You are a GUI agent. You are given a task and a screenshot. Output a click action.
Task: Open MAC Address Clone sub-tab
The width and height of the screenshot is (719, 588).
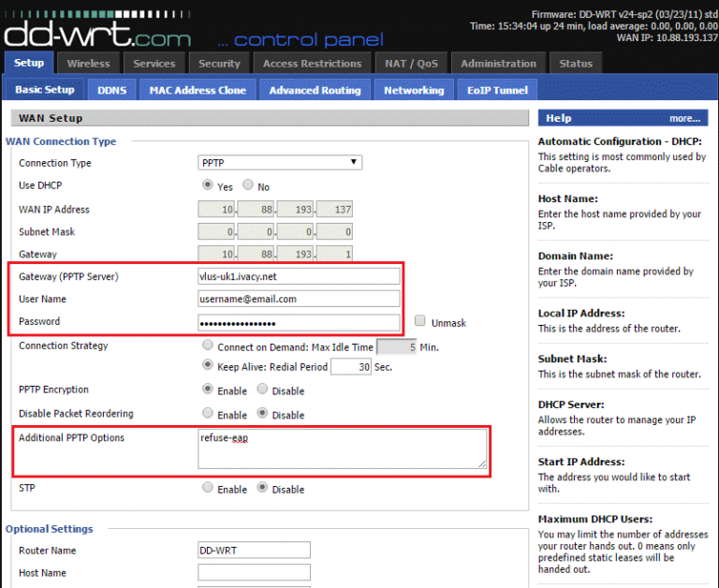[x=198, y=91]
